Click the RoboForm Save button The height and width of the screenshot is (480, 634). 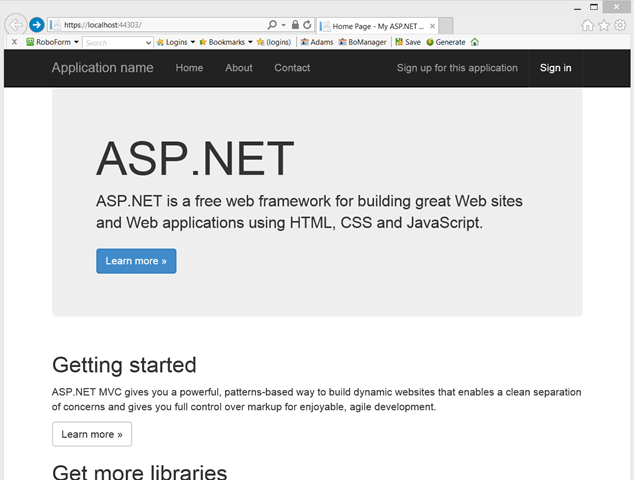click(408, 42)
